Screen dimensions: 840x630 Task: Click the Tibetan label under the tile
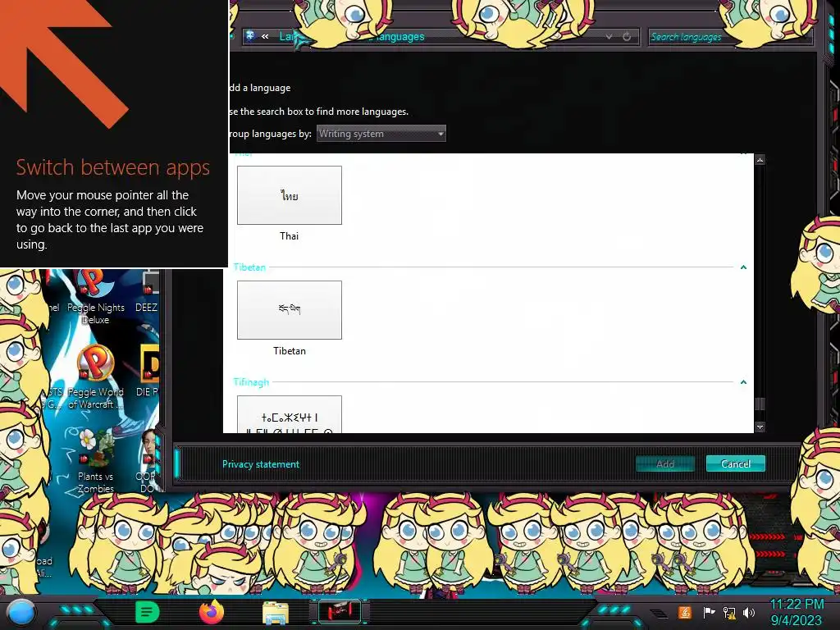coord(290,351)
